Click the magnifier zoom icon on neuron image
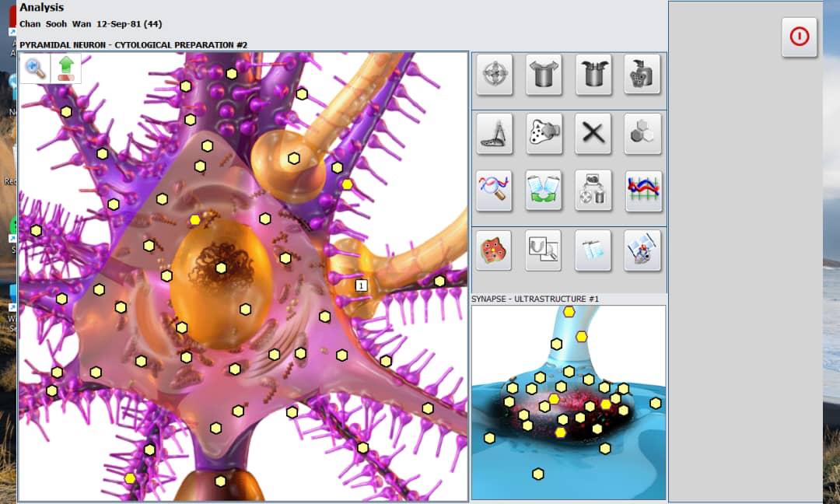Screen dimensions: 840x504 coord(35,68)
